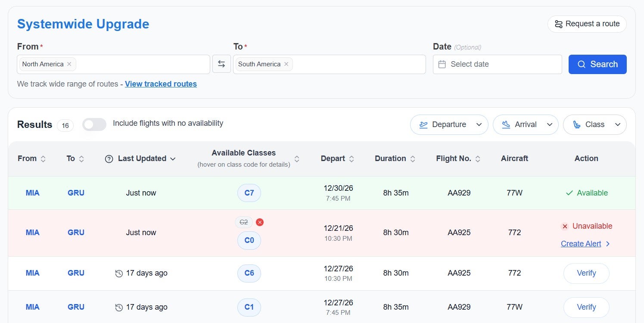Sort results by the Duration column

coord(395,158)
